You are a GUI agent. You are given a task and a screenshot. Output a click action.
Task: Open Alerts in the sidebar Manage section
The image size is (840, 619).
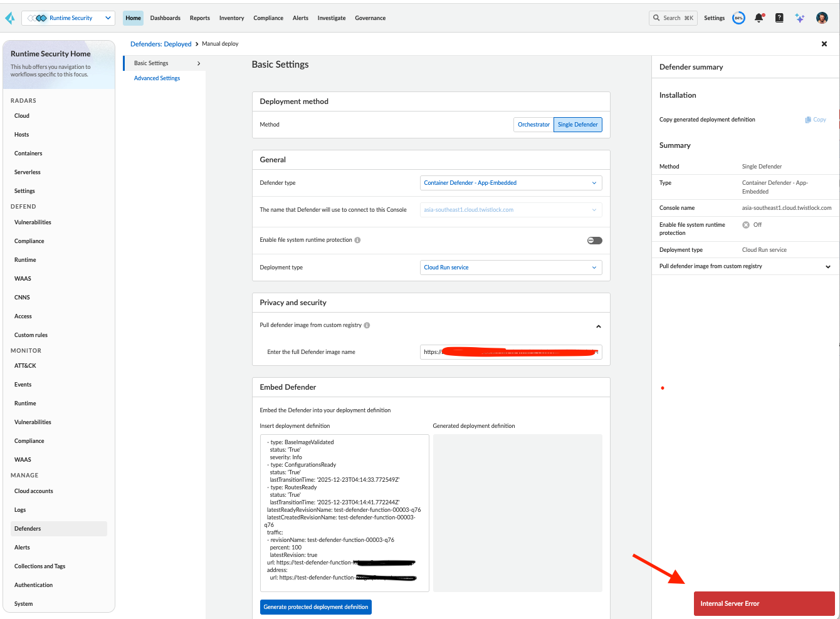(22, 548)
